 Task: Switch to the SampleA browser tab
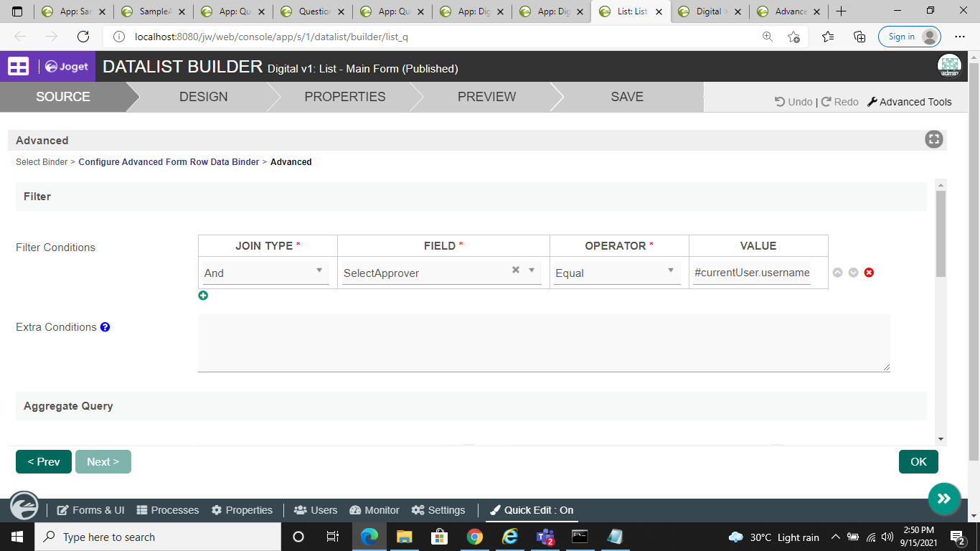tap(154, 11)
